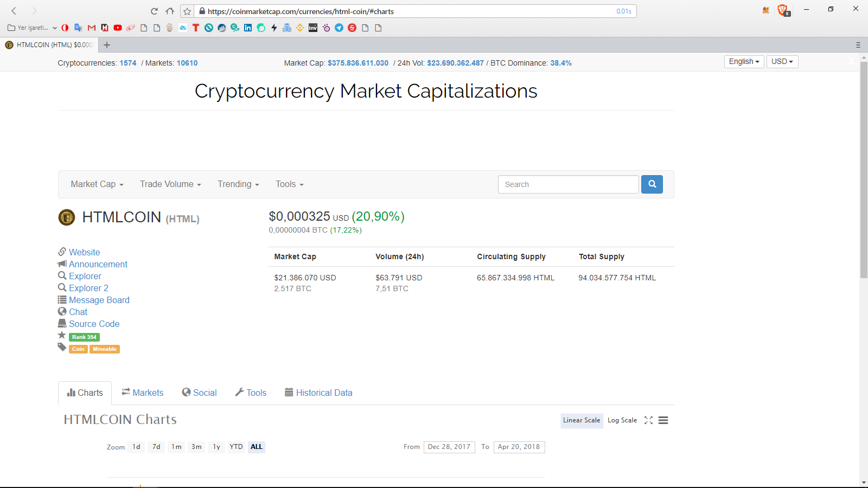Open the LinkedIn bookmark icon
Screen dimensions: 868x488
pos(248,28)
